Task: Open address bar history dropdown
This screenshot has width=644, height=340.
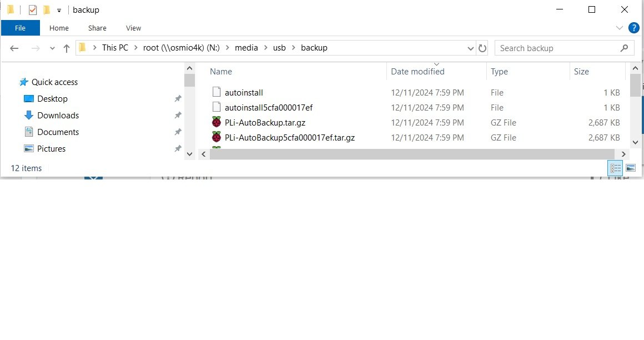Action: coord(471,48)
